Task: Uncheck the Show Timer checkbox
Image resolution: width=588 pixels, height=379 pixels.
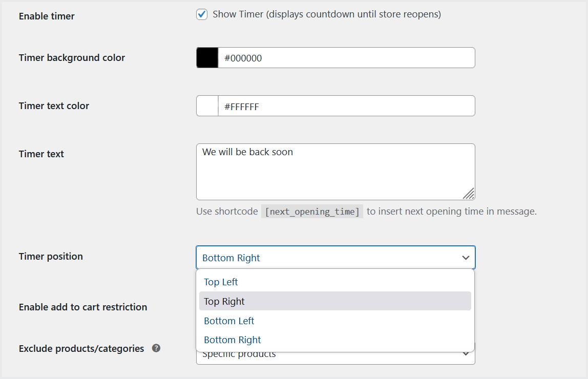Action: 202,14
